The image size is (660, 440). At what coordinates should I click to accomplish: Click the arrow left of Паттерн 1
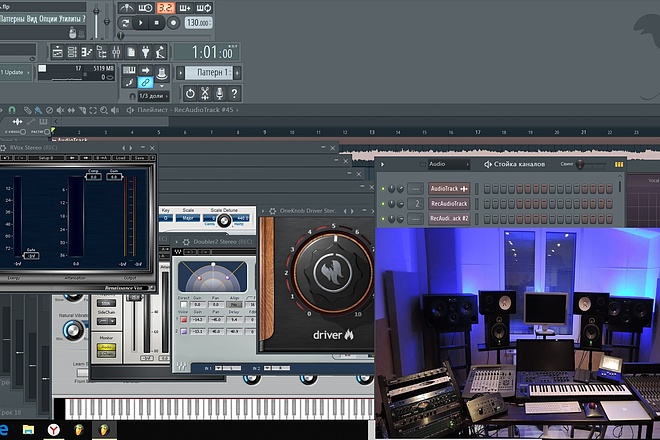(180, 73)
